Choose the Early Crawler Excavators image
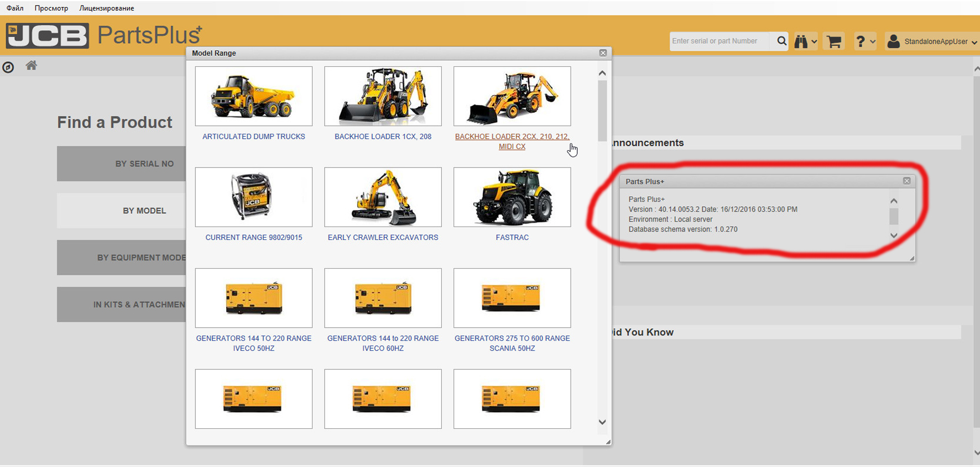This screenshot has width=980, height=467. pyautogui.click(x=383, y=197)
